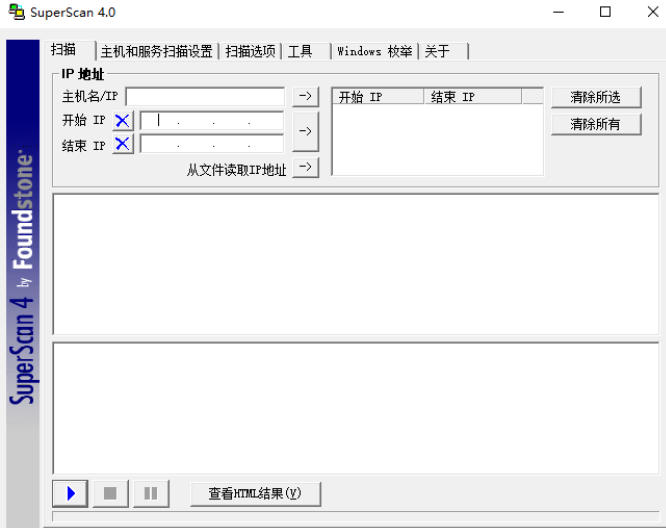The width and height of the screenshot is (666, 528).
Task: Minimize the SuperScan 4.0 window
Action: coord(558,12)
